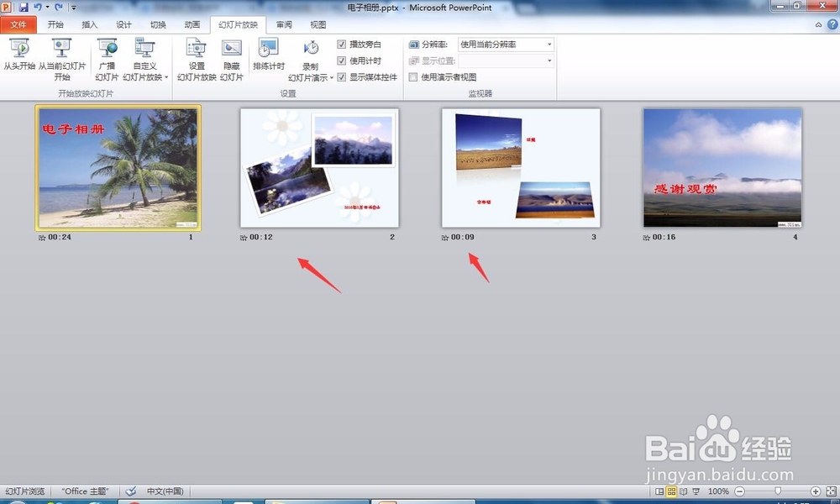The height and width of the screenshot is (504, 840).
Task: Click the 00:24 timing text
Action: pos(60,237)
